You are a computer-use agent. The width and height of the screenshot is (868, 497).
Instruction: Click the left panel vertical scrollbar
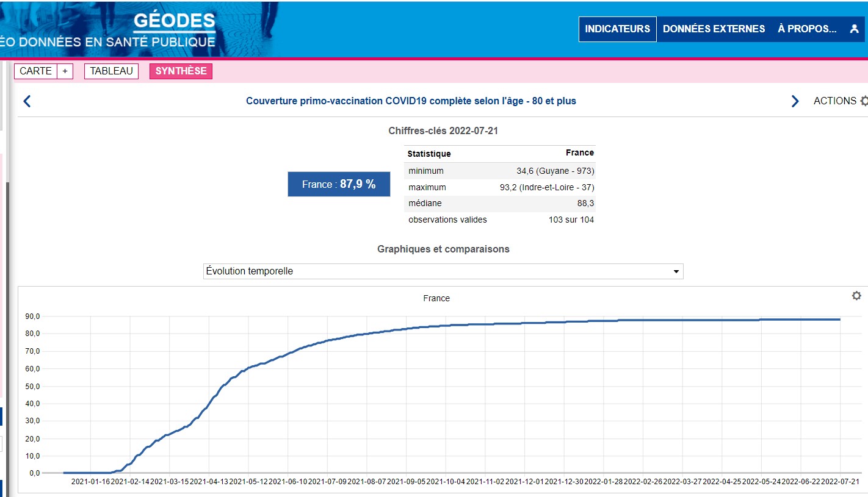click(7, 305)
